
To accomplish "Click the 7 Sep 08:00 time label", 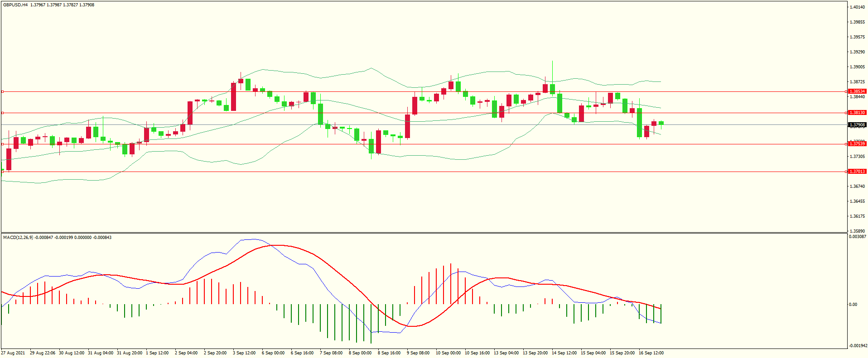I will pyautogui.click(x=331, y=353).
